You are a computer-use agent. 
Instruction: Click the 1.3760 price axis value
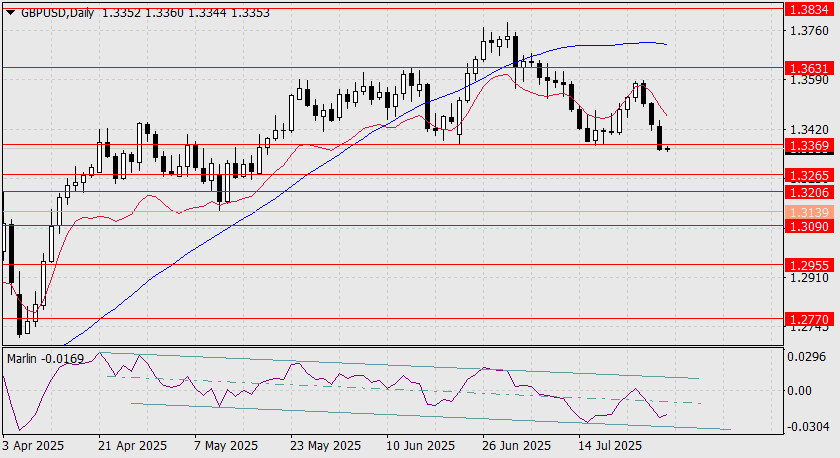pos(809,31)
